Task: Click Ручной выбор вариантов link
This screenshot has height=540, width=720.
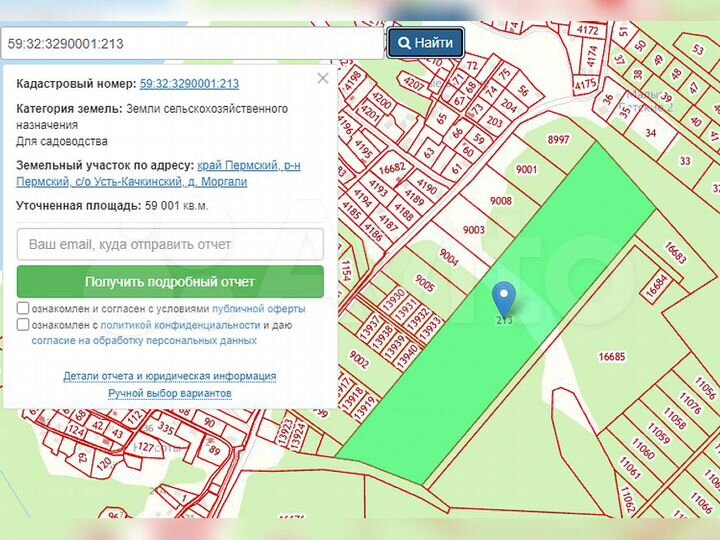Action: point(170,393)
